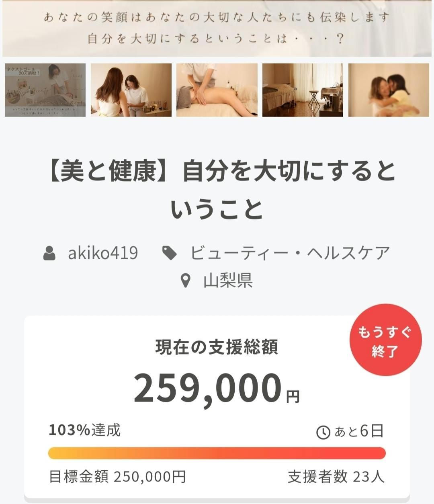Select the thumbnail of mother hugging child
Image resolution: width=434 pixels, height=504 pixels.
[389, 90]
